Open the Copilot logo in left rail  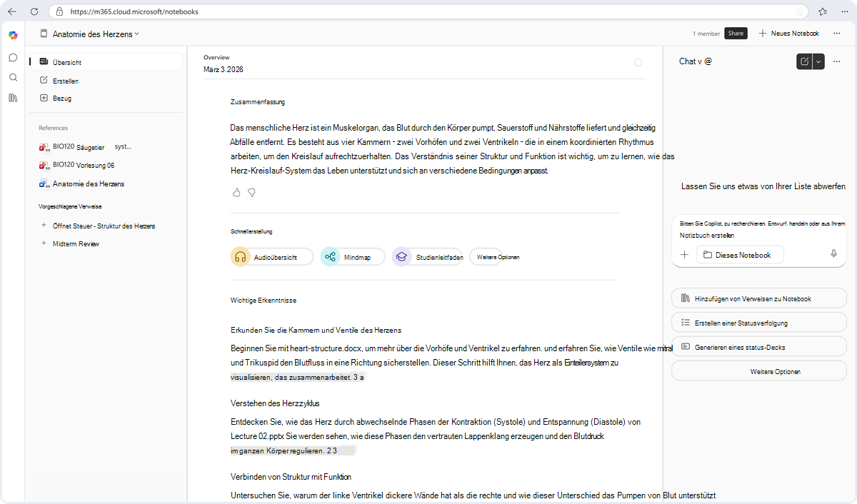click(x=13, y=34)
